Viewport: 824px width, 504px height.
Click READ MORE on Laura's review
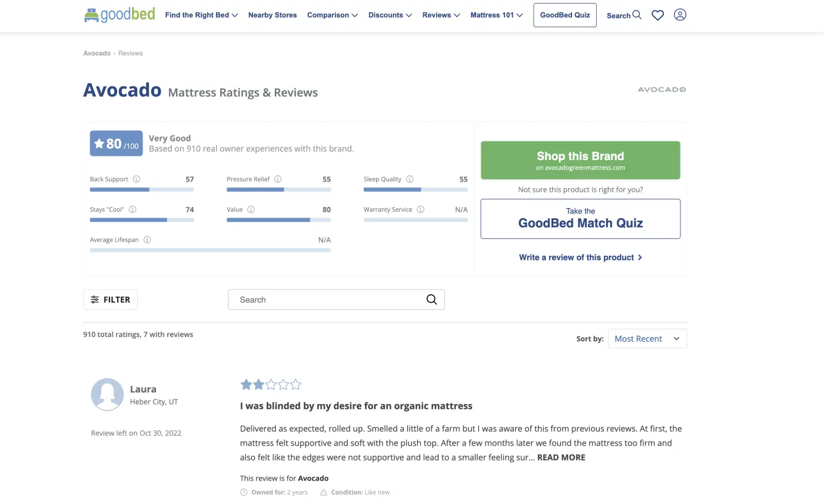(561, 458)
